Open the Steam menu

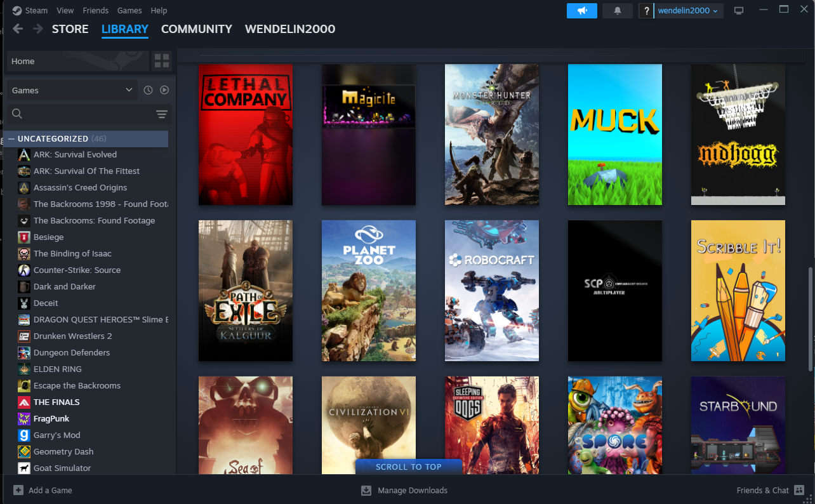[36, 11]
